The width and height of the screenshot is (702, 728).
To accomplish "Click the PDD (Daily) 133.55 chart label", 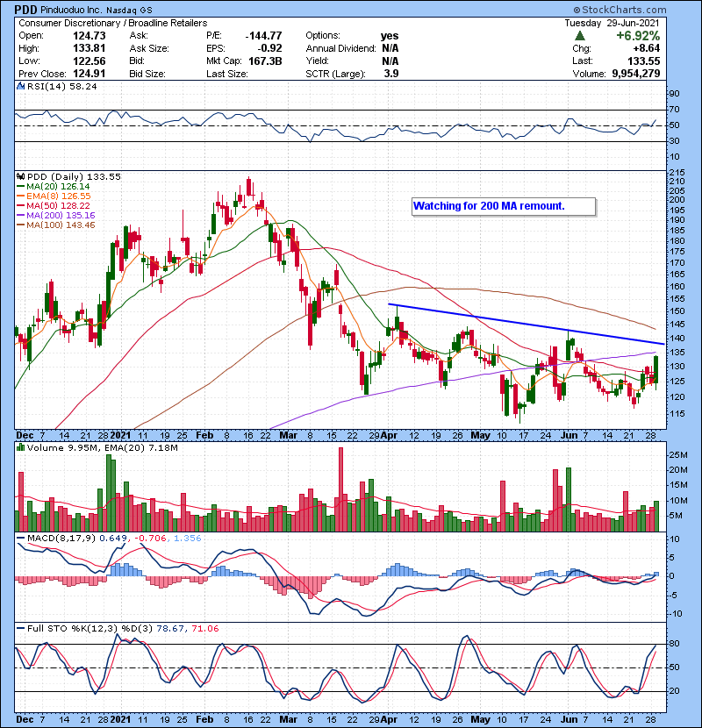I will (74, 177).
